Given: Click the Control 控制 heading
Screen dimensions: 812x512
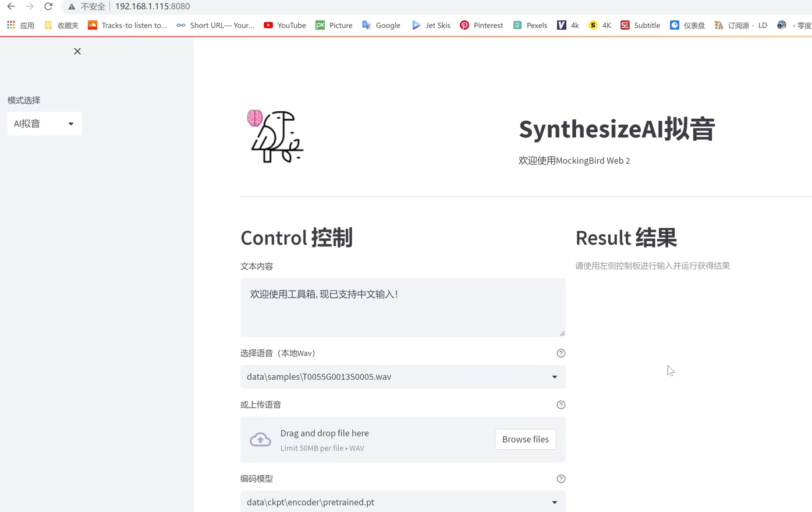Looking at the screenshot, I should [x=297, y=238].
